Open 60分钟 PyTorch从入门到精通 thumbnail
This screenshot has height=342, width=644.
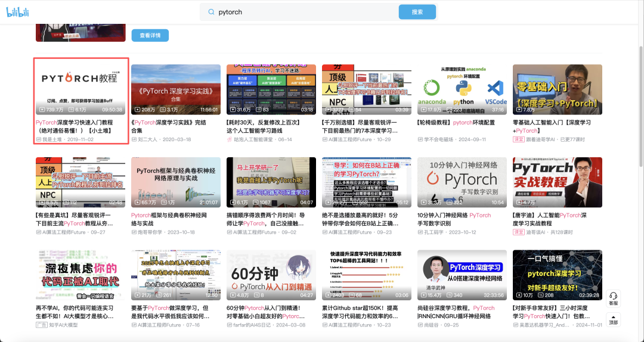pos(271,275)
